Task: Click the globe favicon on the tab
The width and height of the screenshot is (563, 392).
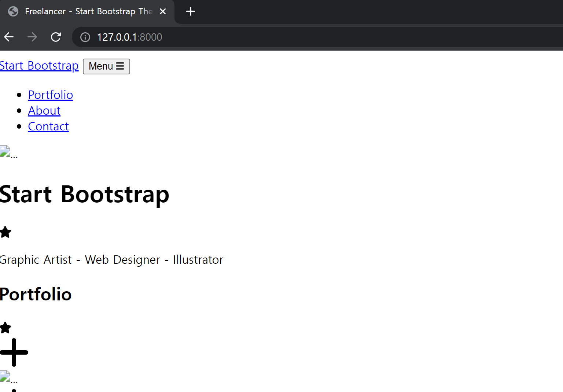Action: (13, 11)
